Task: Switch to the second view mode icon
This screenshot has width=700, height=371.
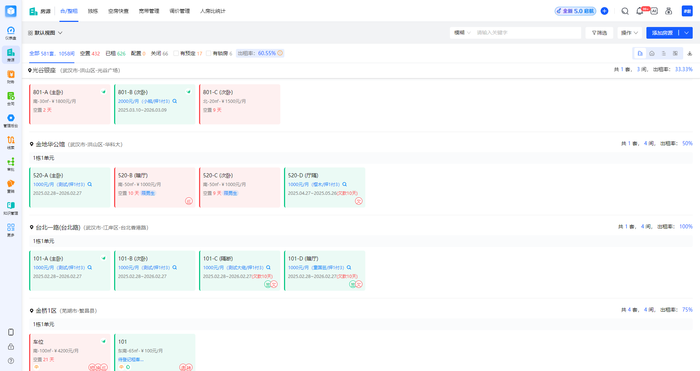Action: (652, 53)
